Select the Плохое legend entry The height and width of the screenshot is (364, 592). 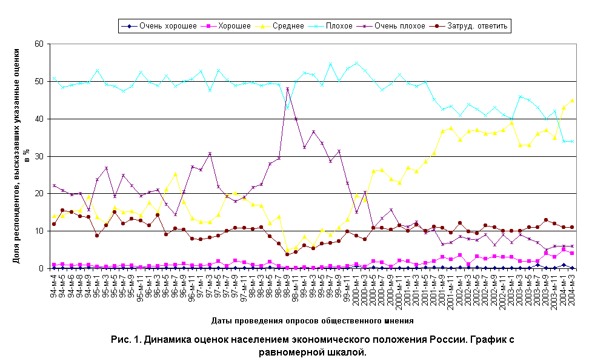coord(331,26)
